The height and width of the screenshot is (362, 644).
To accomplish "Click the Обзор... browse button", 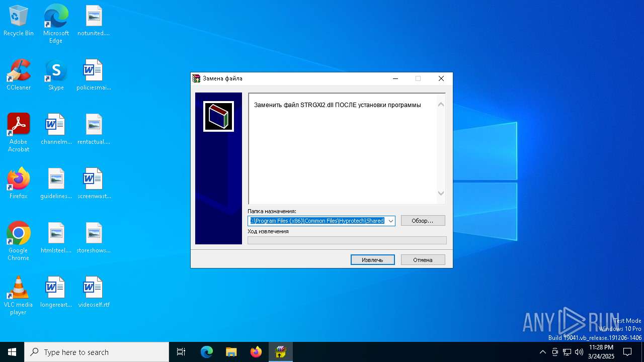I will click(423, 221).
